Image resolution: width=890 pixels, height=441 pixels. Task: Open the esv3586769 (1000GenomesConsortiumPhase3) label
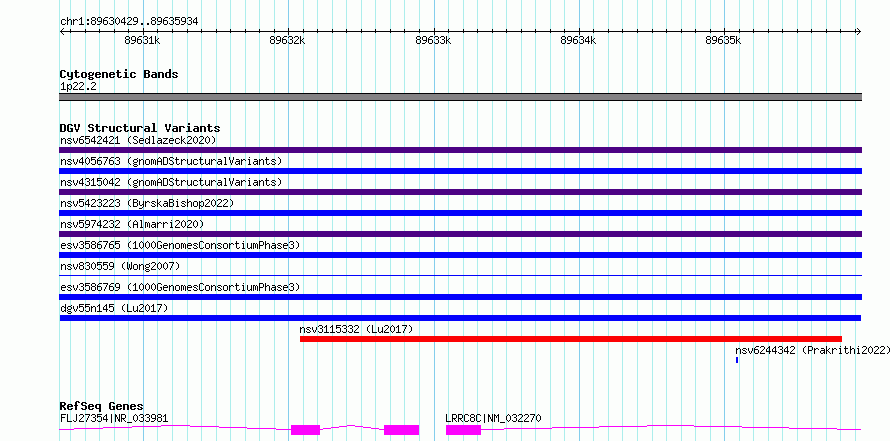pyautogui.click(x=180, y=287)
